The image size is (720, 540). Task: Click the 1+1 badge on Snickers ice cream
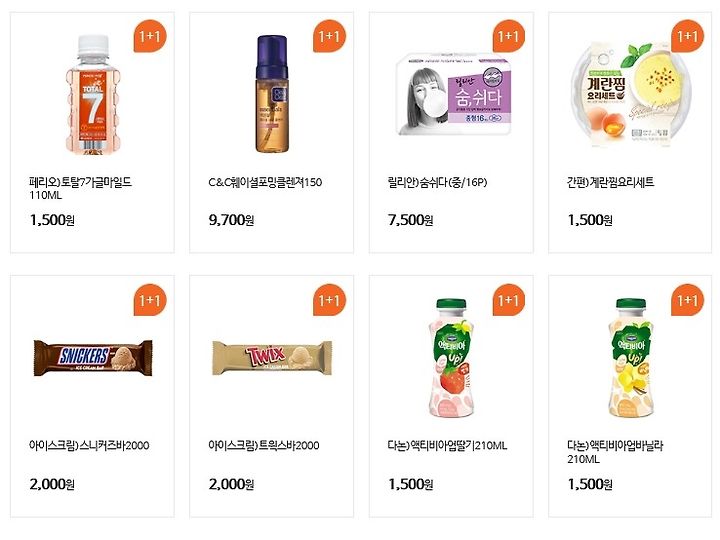click(150, 300)
